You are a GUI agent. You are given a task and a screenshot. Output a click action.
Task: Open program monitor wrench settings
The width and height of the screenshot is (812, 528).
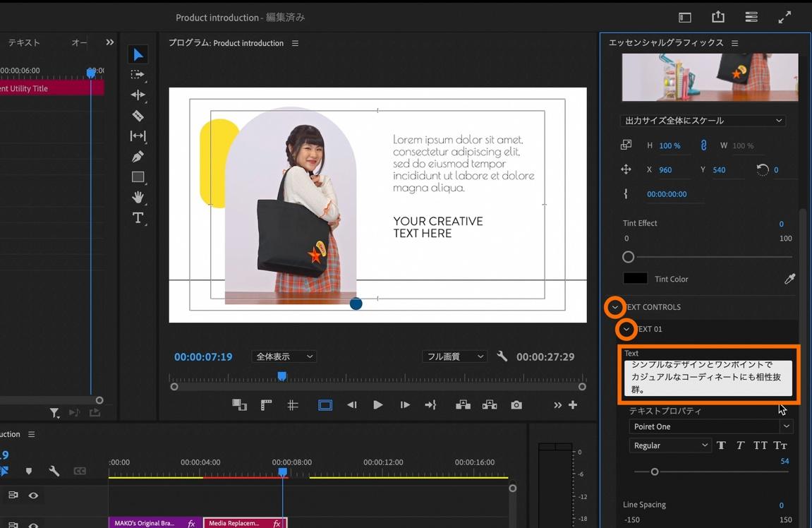point(502,356)
